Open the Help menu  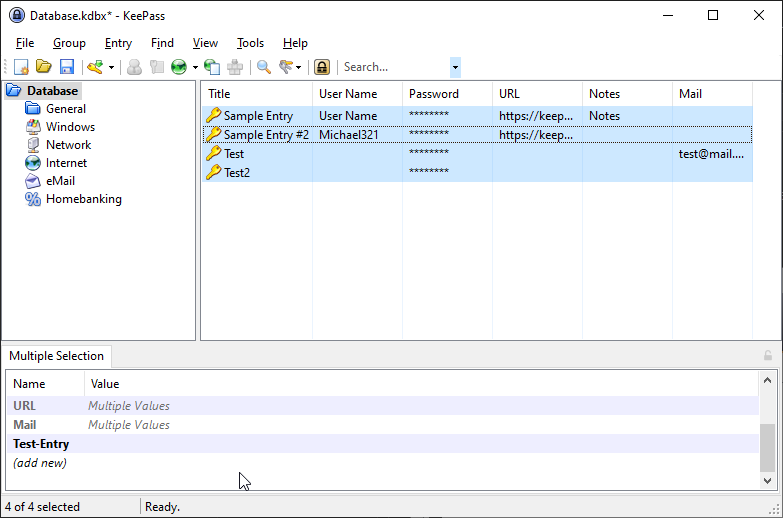(x=295, y=43)
